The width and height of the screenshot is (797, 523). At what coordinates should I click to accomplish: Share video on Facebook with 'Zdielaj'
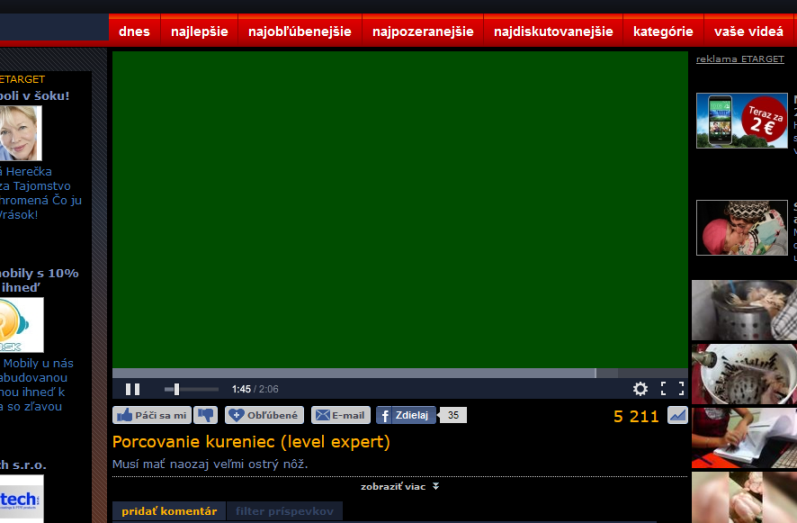(405, 415)
